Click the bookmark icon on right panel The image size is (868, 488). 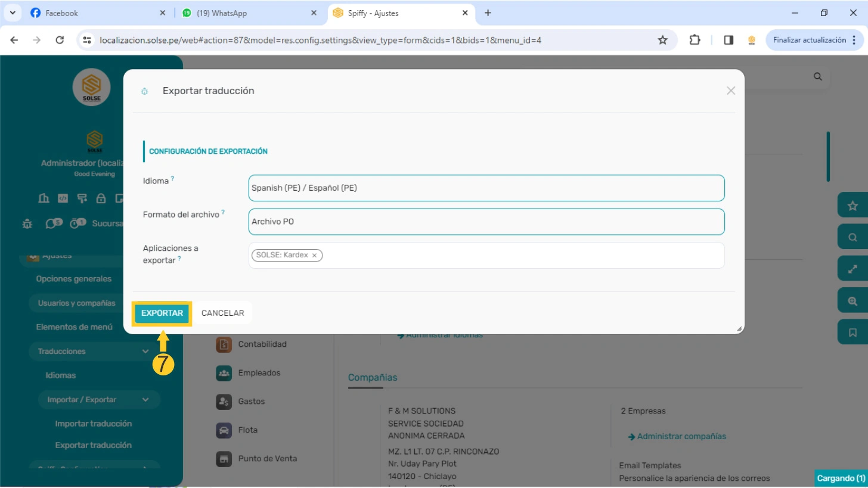852,332
